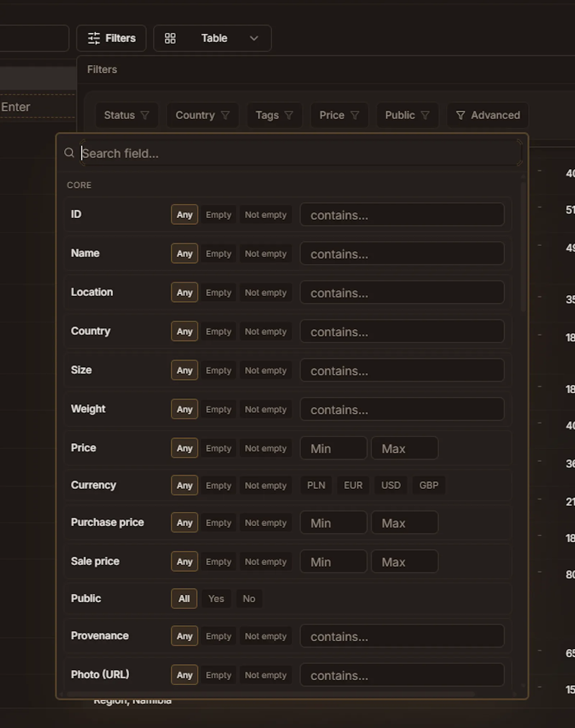The width and height of the screenshot is (575, 728).
Task: Click the Purchase price field label
Action: pos(107,522)
